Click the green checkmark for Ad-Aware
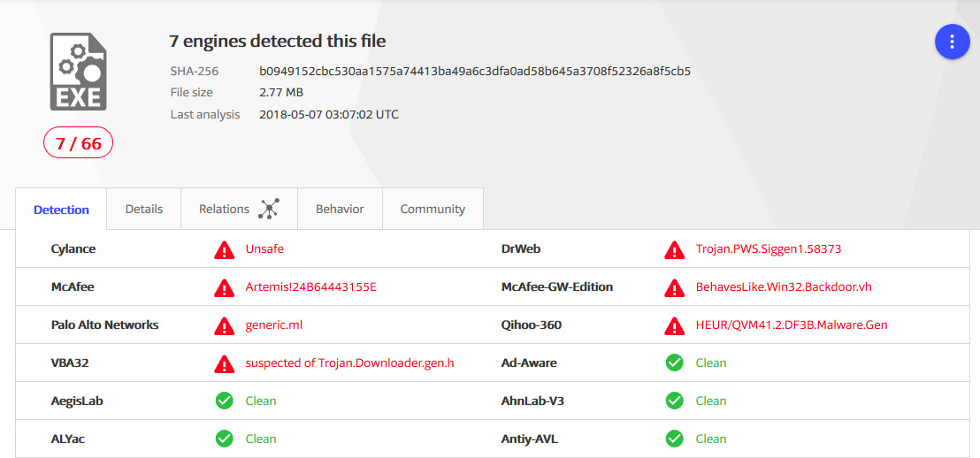The image size is (980, 458). [x=674, y=363]
